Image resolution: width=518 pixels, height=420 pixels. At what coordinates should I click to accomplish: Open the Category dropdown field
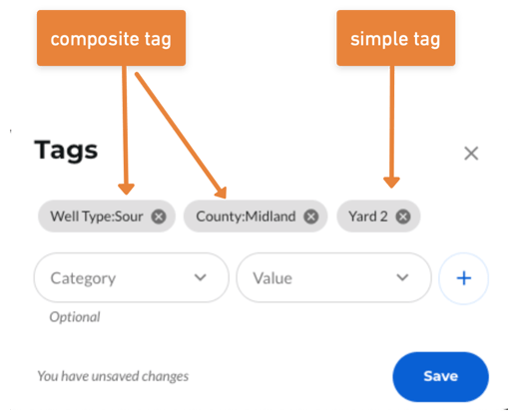[132, 277]
